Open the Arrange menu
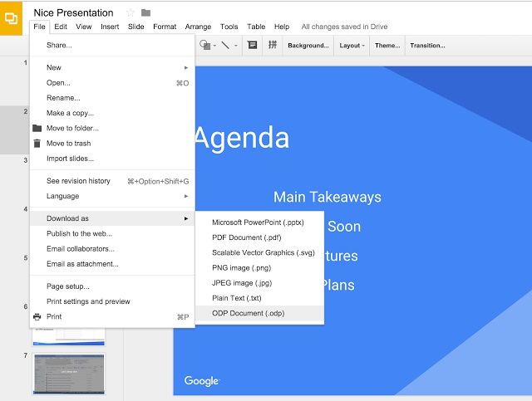 click(198, 27)
